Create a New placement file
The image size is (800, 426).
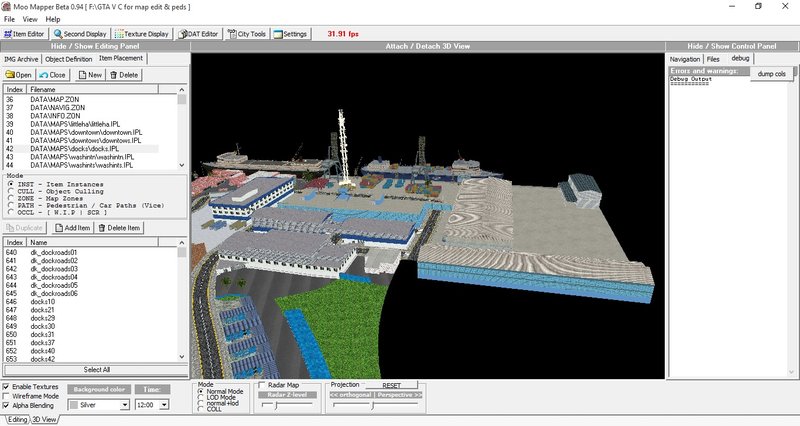point(90,75)
